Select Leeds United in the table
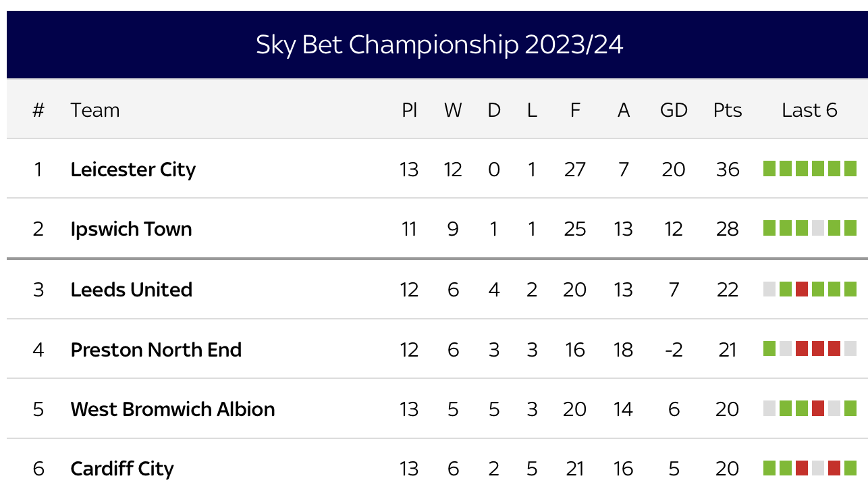 click(x=132, y=289)
